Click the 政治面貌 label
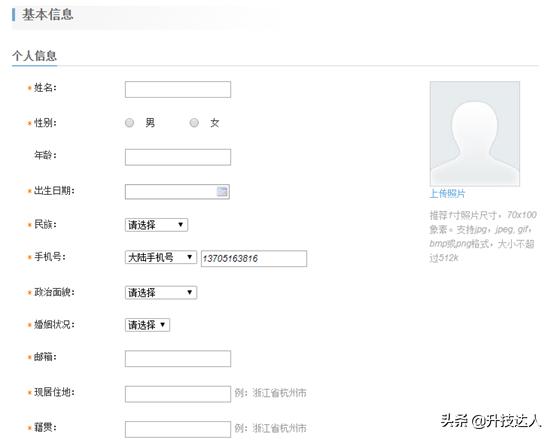The height and width of the screenshot is (440, 554). pos(54,292)
